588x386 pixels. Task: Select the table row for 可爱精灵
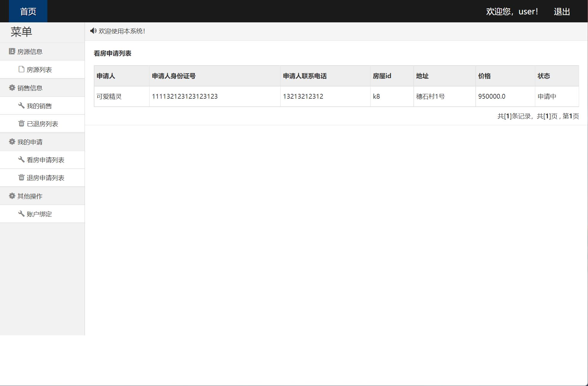coord(336,97)
